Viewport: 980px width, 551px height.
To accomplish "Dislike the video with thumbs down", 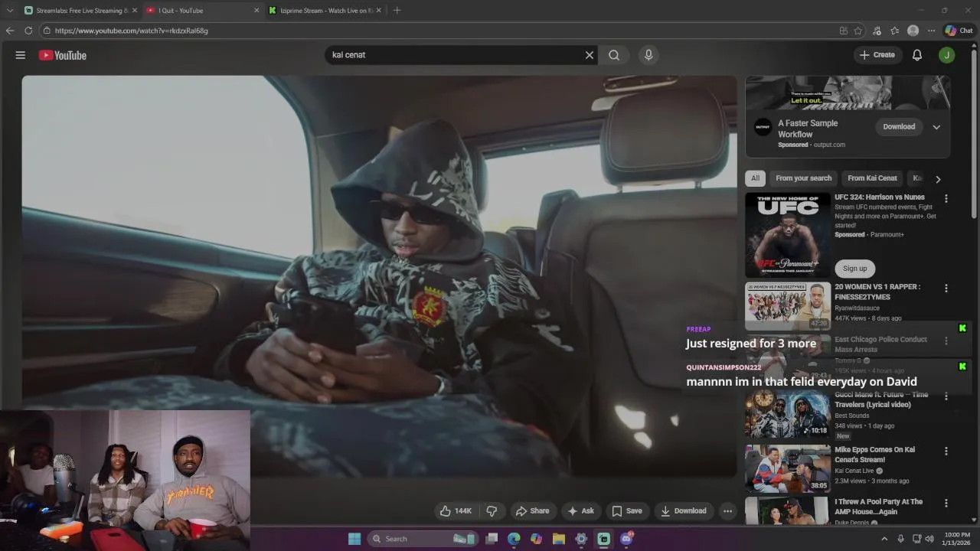I will (492, 511).
